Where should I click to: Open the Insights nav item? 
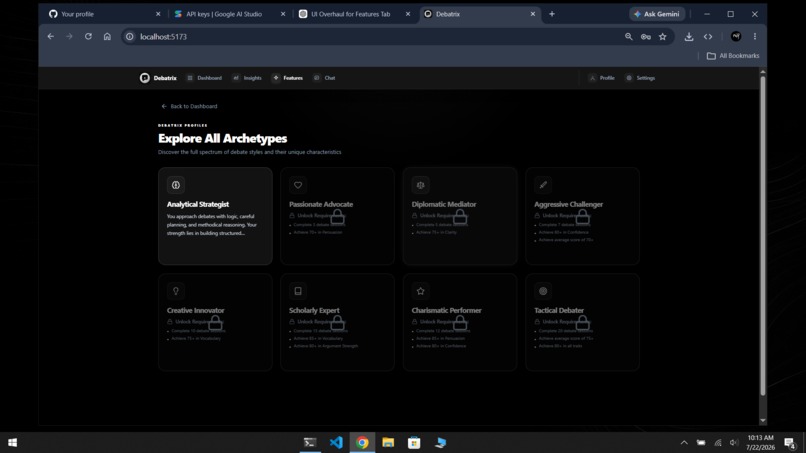point(247,78)
